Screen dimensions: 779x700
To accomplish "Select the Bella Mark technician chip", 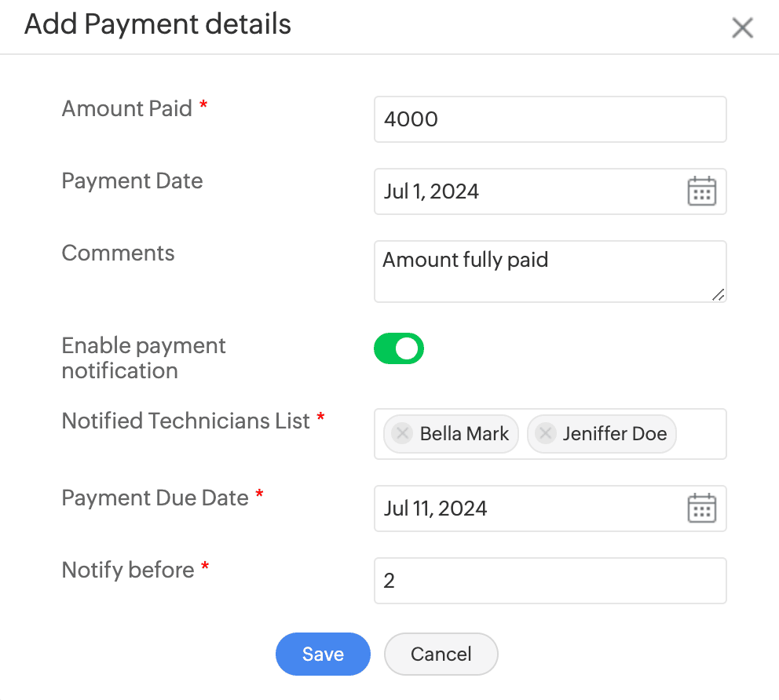I will (x=464, y=434).
